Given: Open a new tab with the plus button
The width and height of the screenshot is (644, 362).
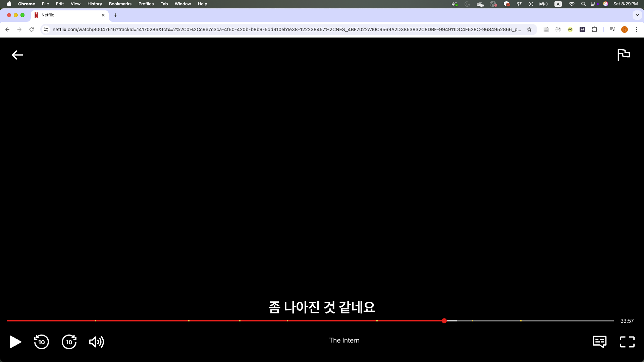Looking at the screenshot, I should 115,15.
